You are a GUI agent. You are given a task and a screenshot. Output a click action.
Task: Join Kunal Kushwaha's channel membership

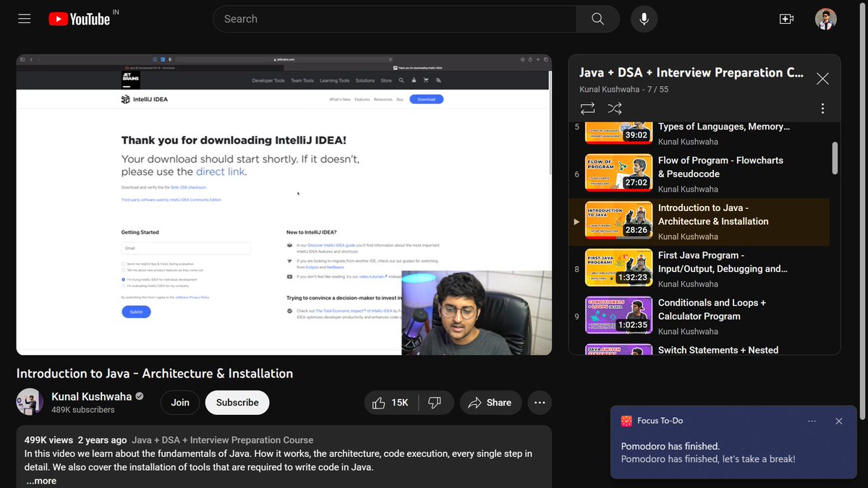pyautogui.click(x=180, y=403)
